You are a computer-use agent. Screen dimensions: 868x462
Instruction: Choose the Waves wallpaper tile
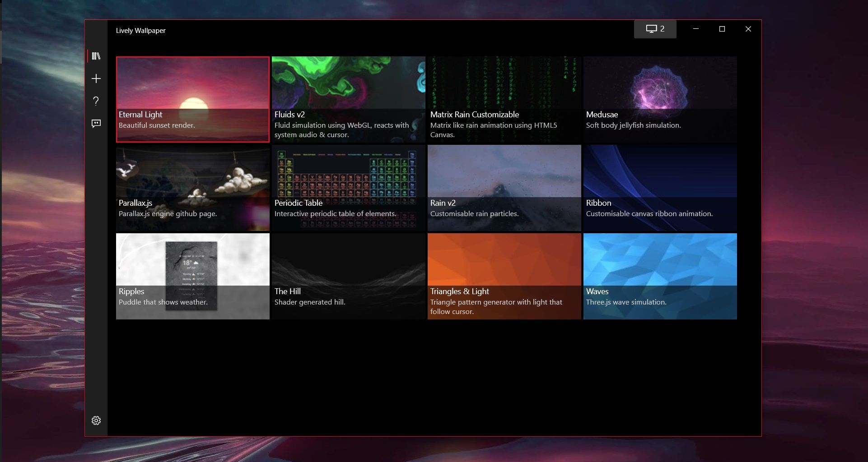[x=660, y=276]
